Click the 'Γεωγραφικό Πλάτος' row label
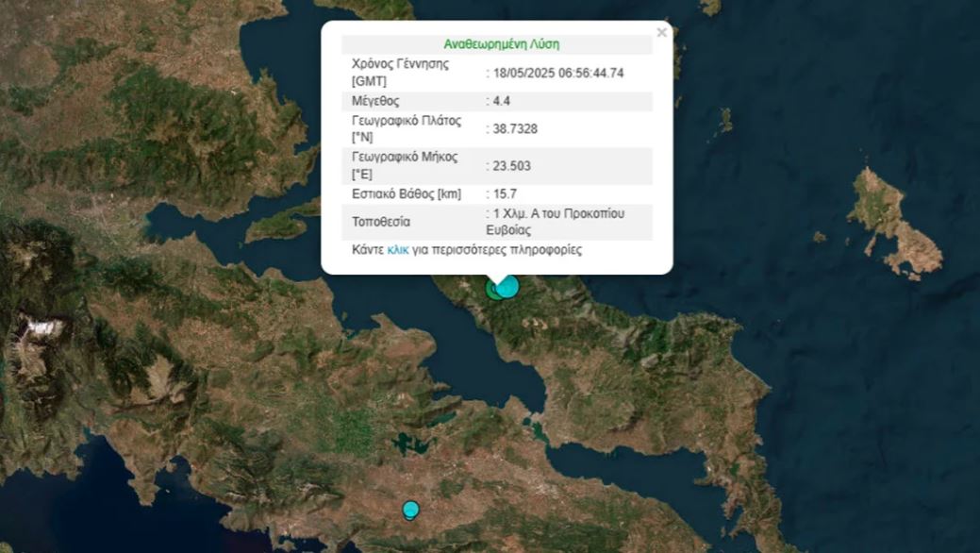Screen dimensions: 980x553 pyautogui.click(x=406, y=121)
